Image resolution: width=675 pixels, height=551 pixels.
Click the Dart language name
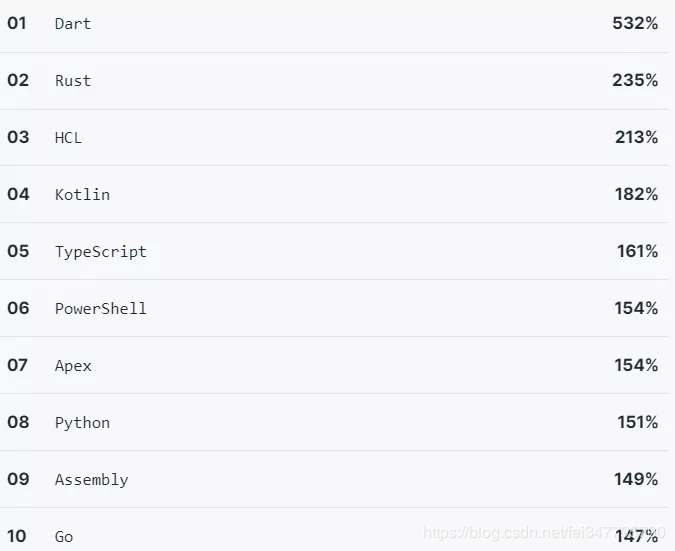coord(73,24)
